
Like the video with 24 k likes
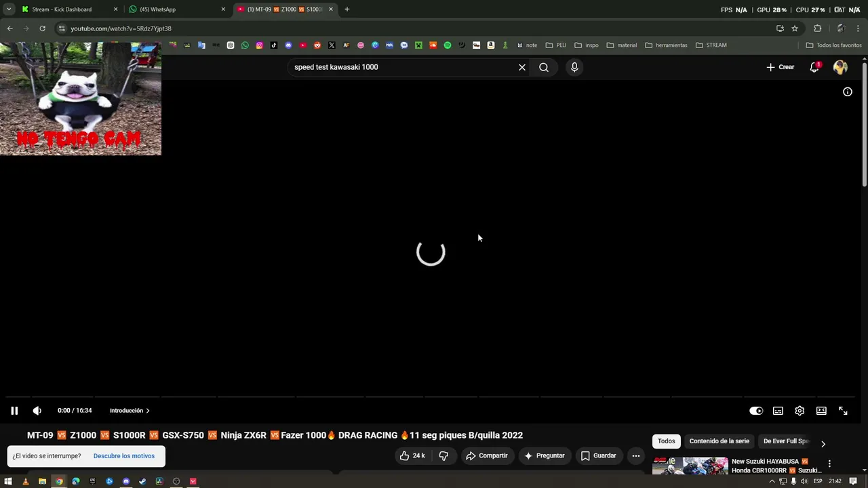click(412, 455)
